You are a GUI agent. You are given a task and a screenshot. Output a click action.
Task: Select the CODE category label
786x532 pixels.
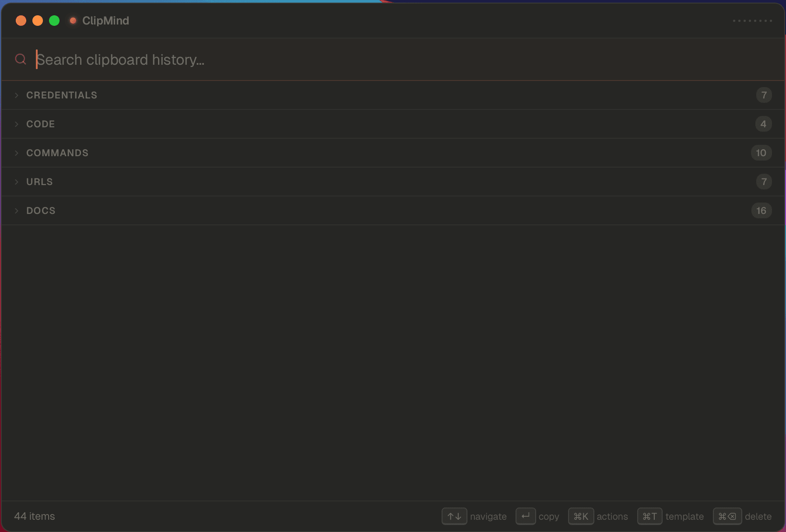tap(41, 124)
